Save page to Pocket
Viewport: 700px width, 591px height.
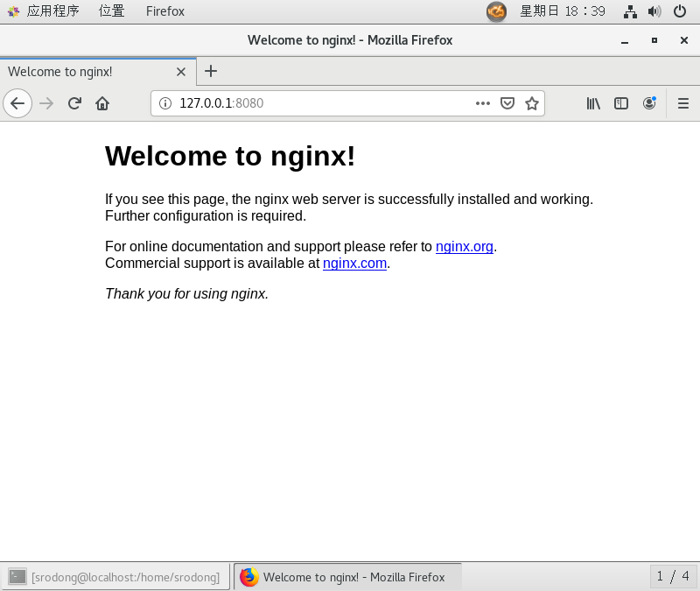507,103
